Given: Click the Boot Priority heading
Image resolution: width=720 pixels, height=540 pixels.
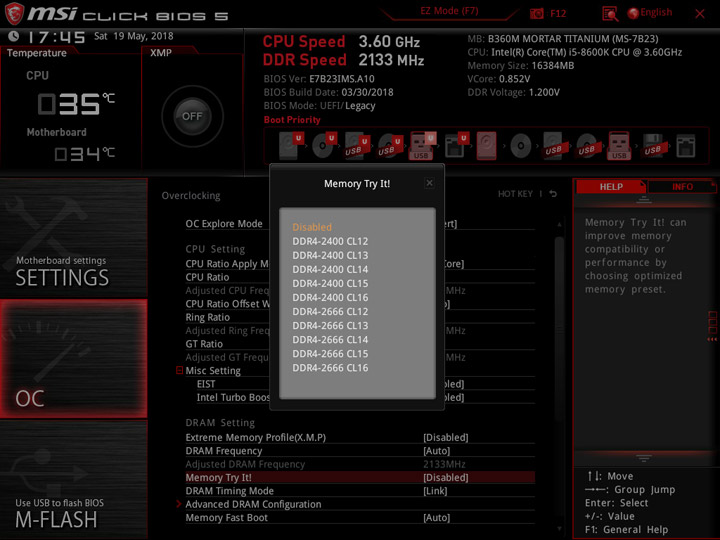Looking at the screenshot, I should (292, 119).
